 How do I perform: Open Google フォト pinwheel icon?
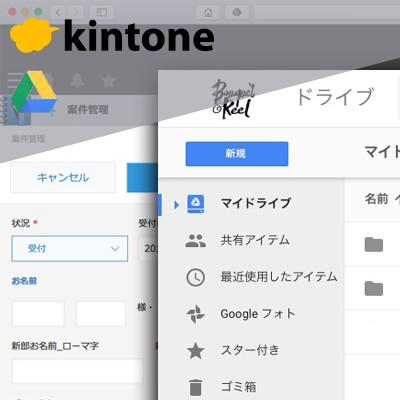pyautogui.click(x=195, y=314)
